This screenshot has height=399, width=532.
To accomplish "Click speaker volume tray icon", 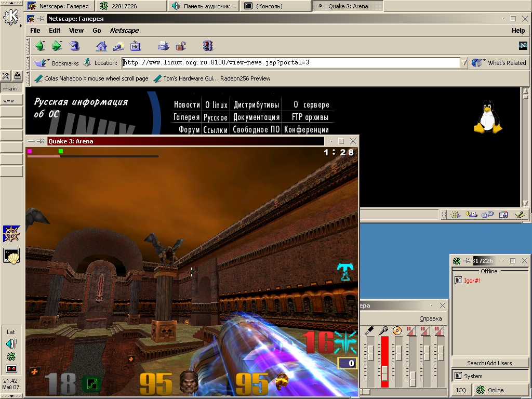I will [11, 344].
